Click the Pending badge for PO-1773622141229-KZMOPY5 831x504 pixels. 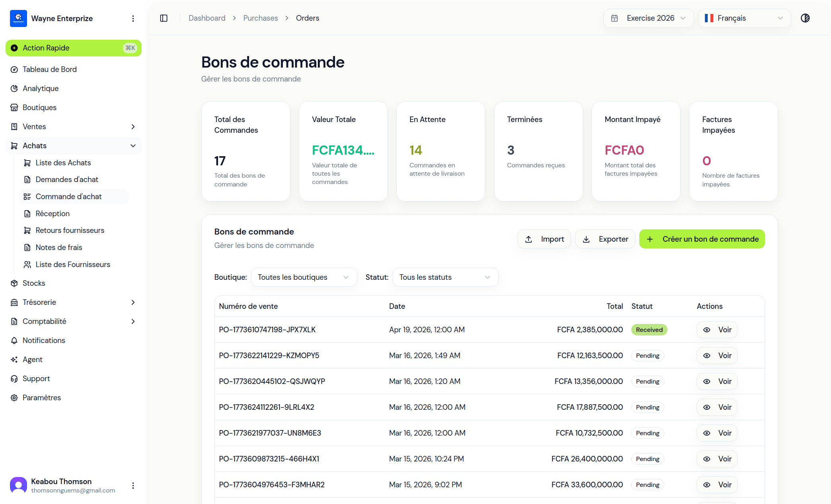648,356
